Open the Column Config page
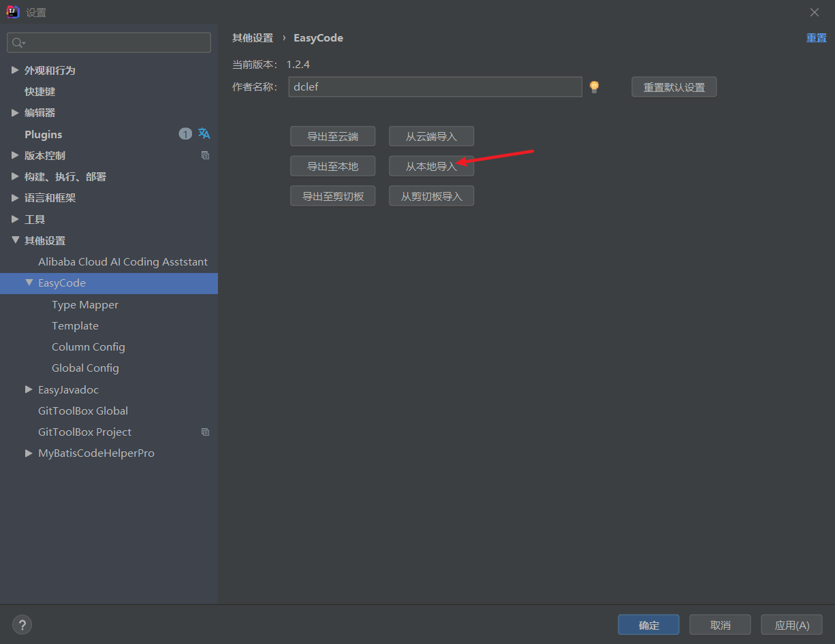The width and height of the screenshot is (835, 644). (x=89, y=347)
